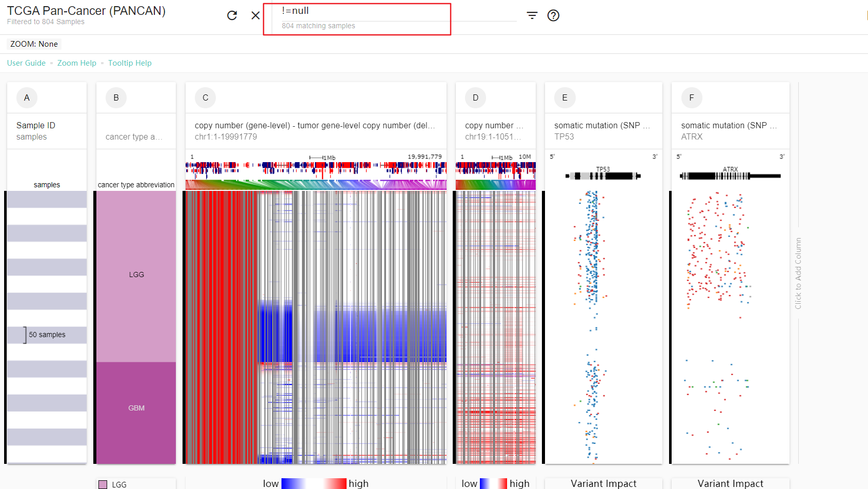This screenshot has height=489, width=868.
Task: Select column B circle badge
Action: 116,97
